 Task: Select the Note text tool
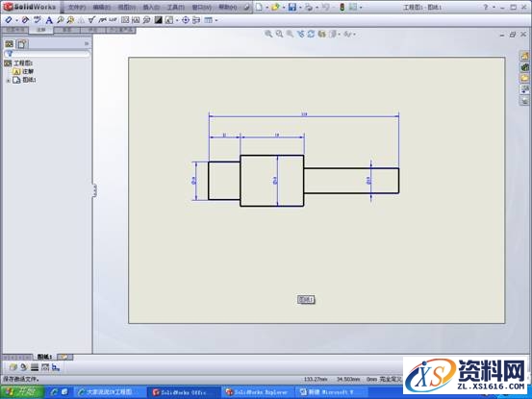[x=49, y=20]
